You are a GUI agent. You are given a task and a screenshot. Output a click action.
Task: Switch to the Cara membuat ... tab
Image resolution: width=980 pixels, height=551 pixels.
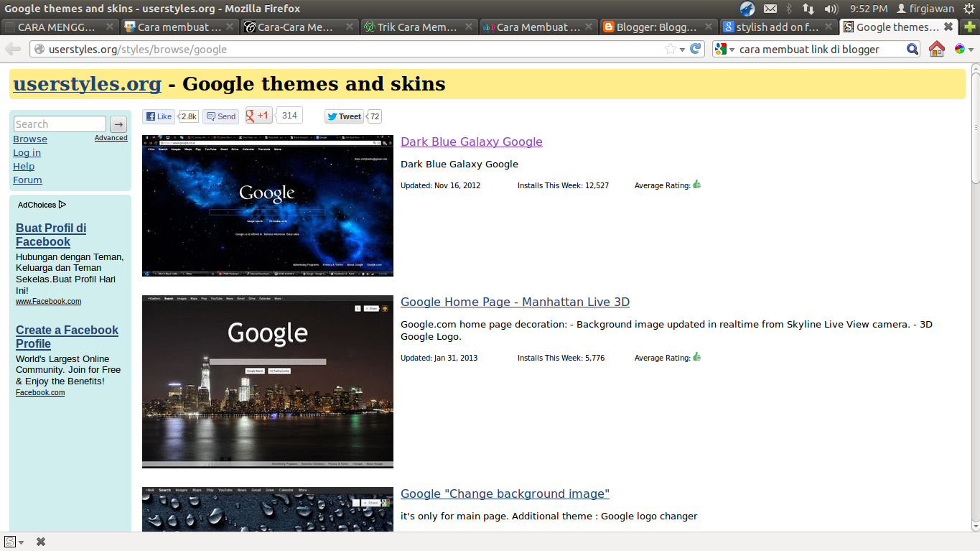click(x=179, y=27)
